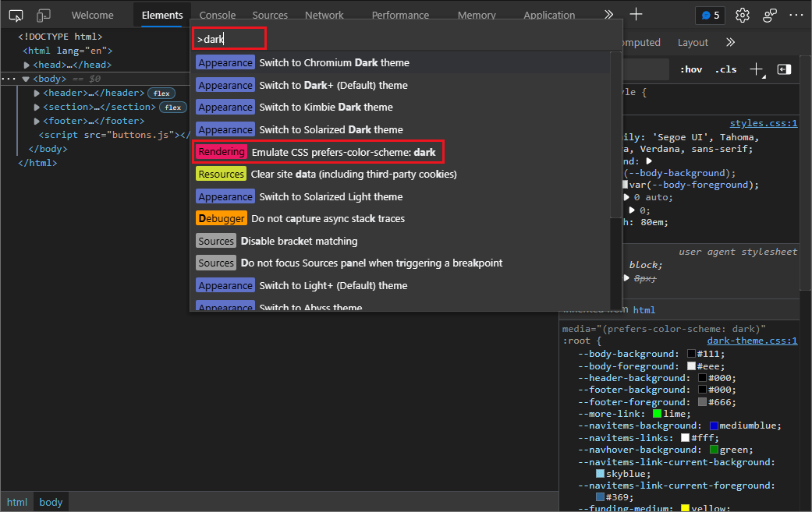812x512 pixels.
Task: Click the #369 color swatch
Action: 600,497
